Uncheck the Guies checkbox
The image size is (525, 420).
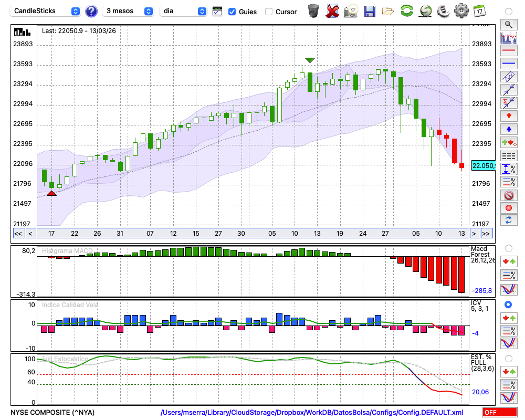pos(232,12)
